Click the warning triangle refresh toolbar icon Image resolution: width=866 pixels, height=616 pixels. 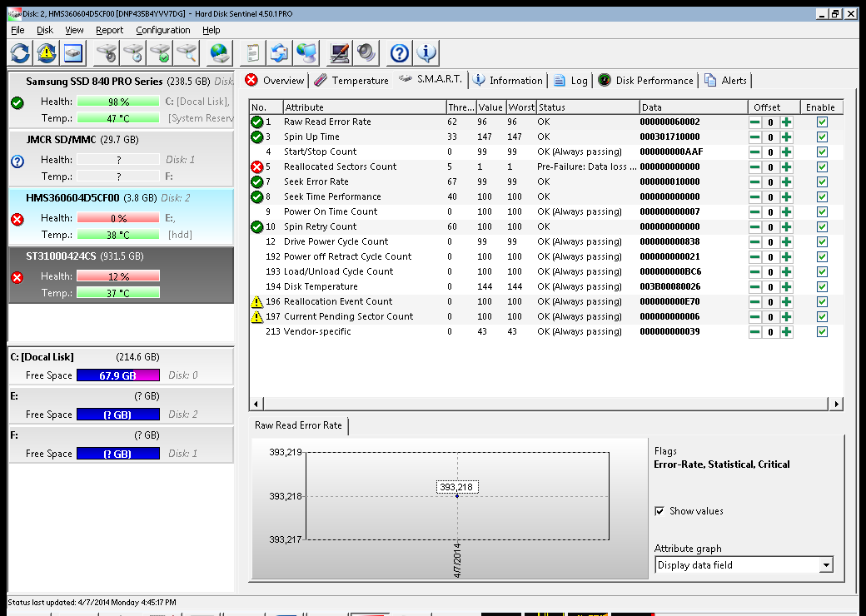point(47,53)
